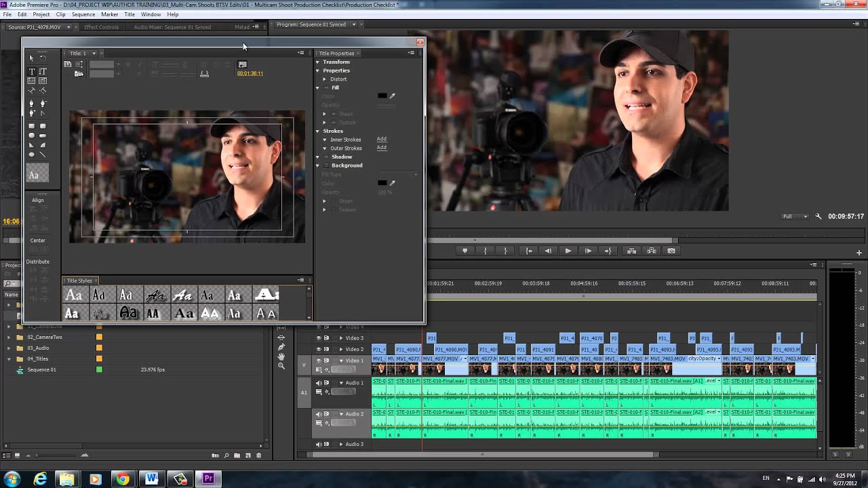Toggle the Background checkbox in Title Properties

click(x=326, y=165)
